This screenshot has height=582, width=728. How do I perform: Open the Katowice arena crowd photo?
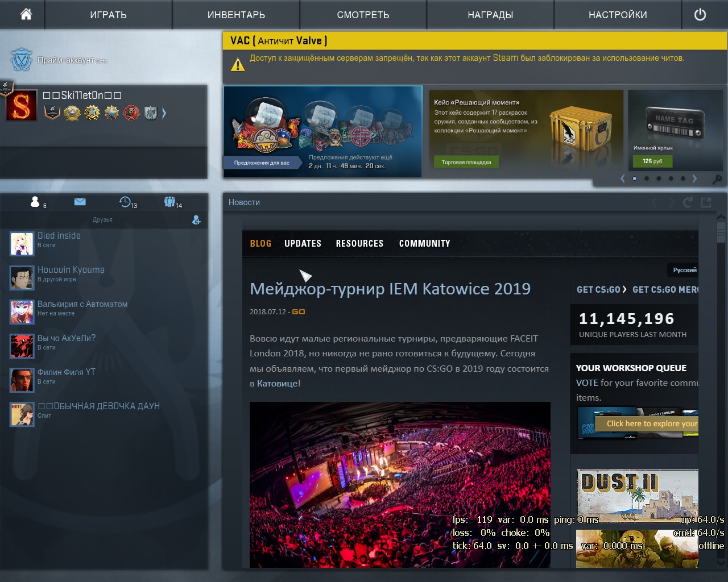point(400,485)
